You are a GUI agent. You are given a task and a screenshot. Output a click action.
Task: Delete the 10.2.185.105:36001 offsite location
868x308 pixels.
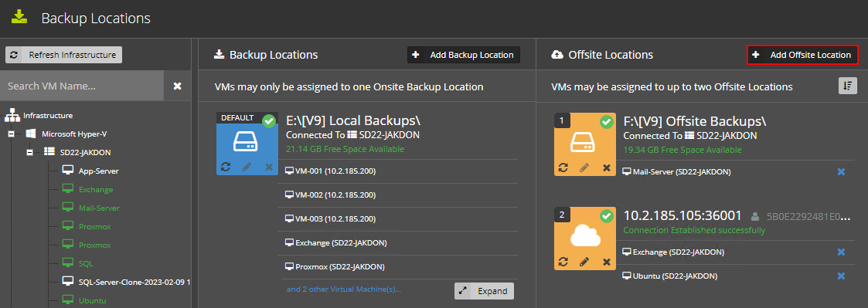pos(606,261)
